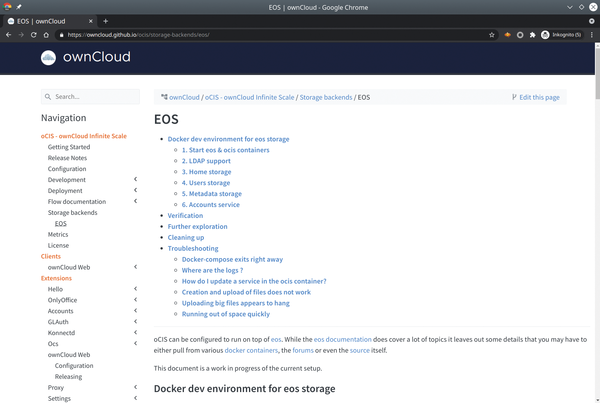Viewport: 600px width, 403px height.
Task: Open eos documentation link in paragraph
Action: click(x=342, y=339)
